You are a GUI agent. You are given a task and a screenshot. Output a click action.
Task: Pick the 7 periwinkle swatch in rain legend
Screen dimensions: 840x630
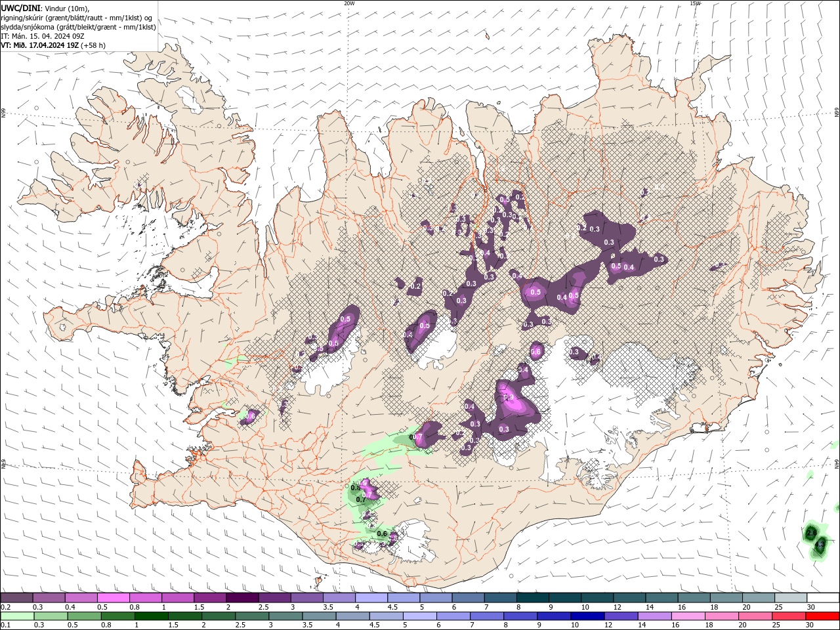tap(487, 616)
